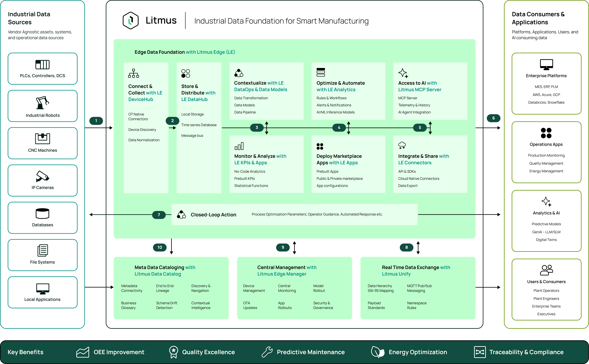Click the Users & Consumers people icon

point(546,270)
